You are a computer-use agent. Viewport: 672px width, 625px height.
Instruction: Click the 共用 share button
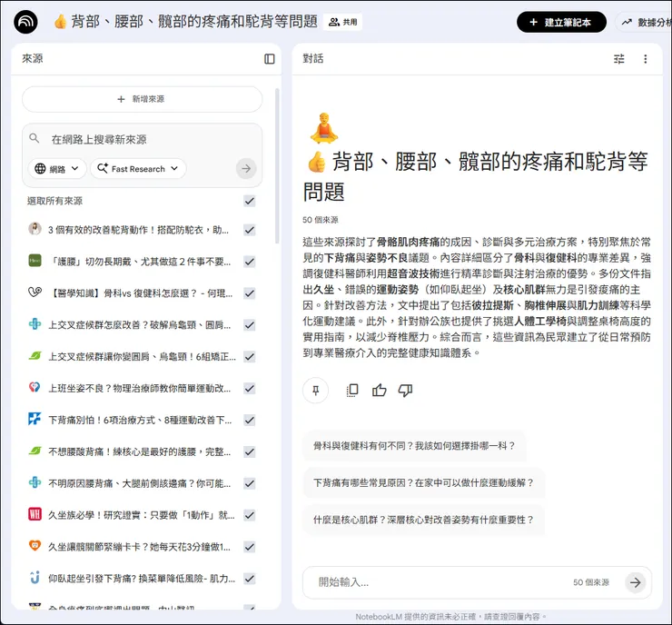[343, 22]
